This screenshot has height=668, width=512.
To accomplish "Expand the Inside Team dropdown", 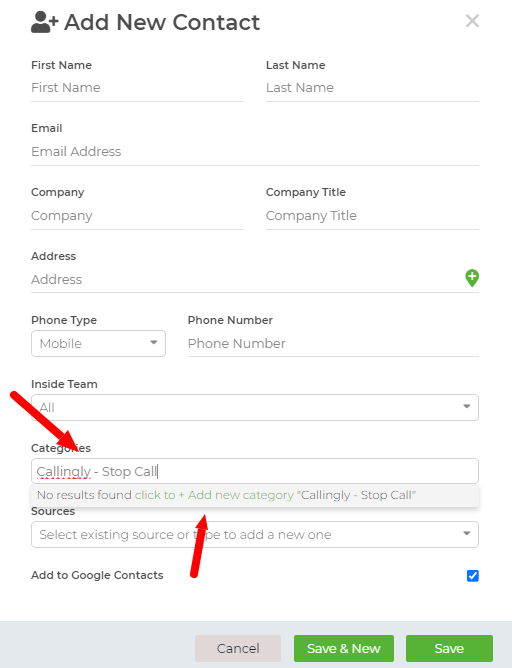I will point(255,407).
